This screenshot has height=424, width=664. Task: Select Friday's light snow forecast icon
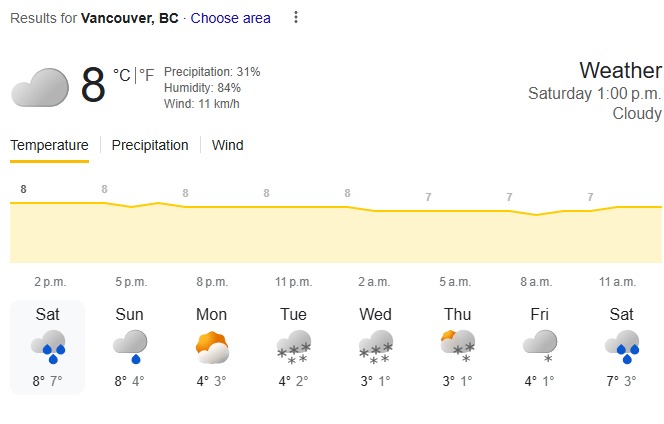(539, 345)
